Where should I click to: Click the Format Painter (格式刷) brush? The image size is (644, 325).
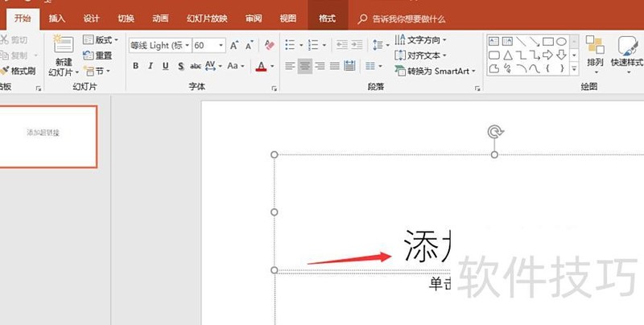(x=6, y=71)
